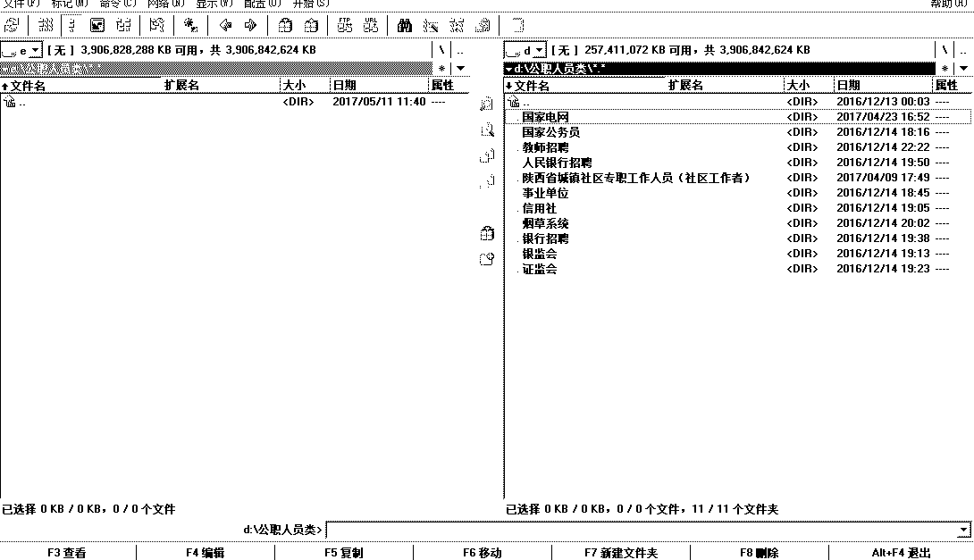Image resolution: width=974 pixels, height=560 pixels.
Task: Select the 事业单位 folder
Action: click(x=739, y=193)
